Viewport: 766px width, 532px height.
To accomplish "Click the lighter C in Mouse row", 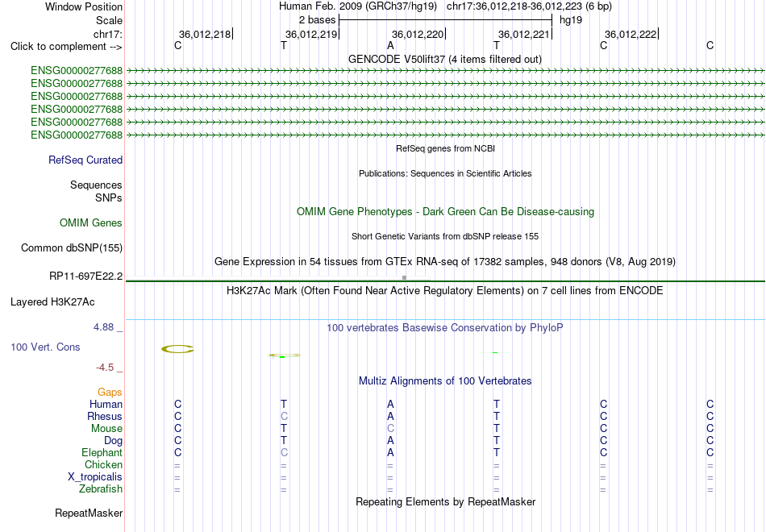I will 390,429.
